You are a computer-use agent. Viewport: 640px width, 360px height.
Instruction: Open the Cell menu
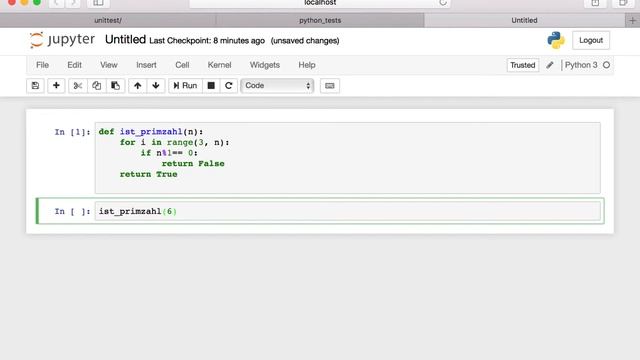coord(182,65)
